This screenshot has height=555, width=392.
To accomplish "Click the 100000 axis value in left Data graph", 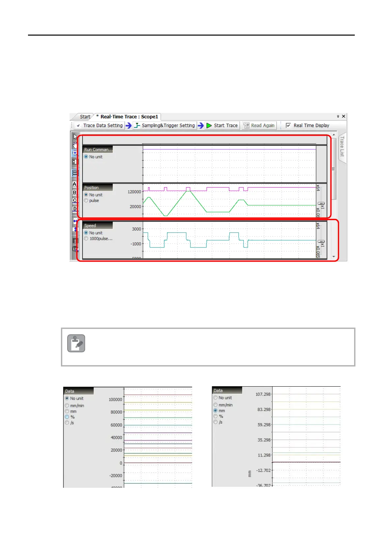I will pyautogui.click(x=115, y=400).
